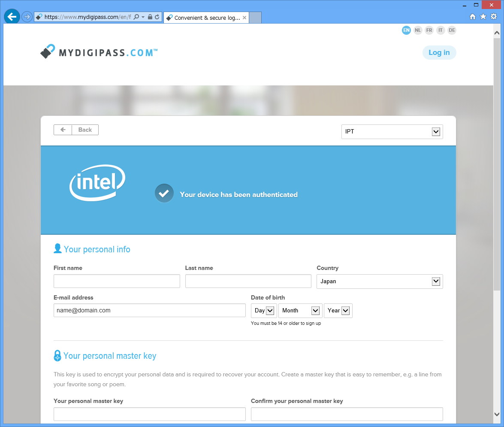Click the search magnifier in address bar
The height and width of the screenshot is (427, 504).
pos(136,17)
